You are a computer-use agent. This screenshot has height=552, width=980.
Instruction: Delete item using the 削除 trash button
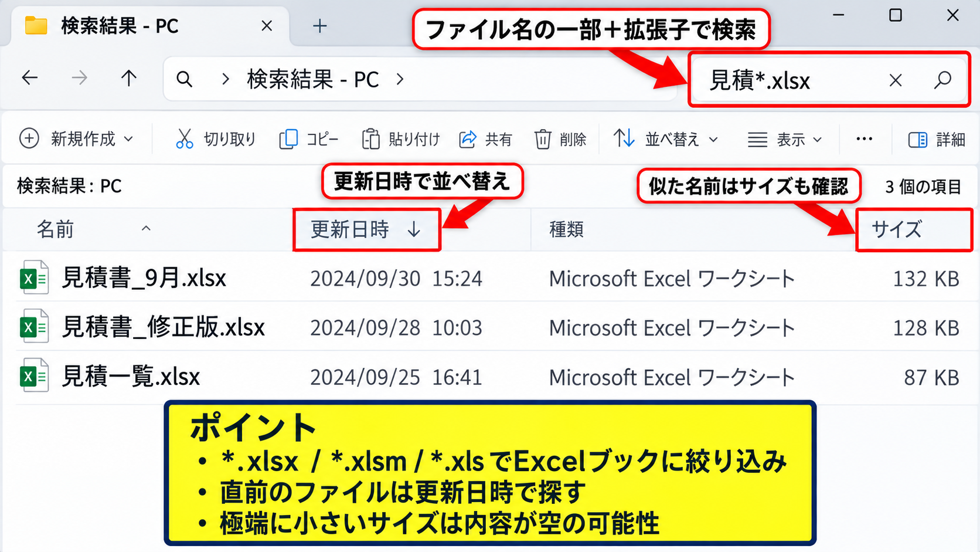click(x=560, y=139)
